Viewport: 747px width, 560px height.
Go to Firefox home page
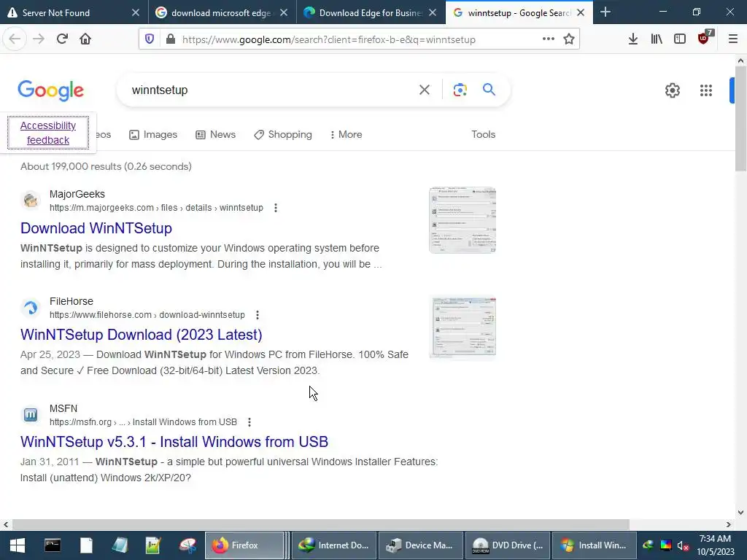[85, 39]
